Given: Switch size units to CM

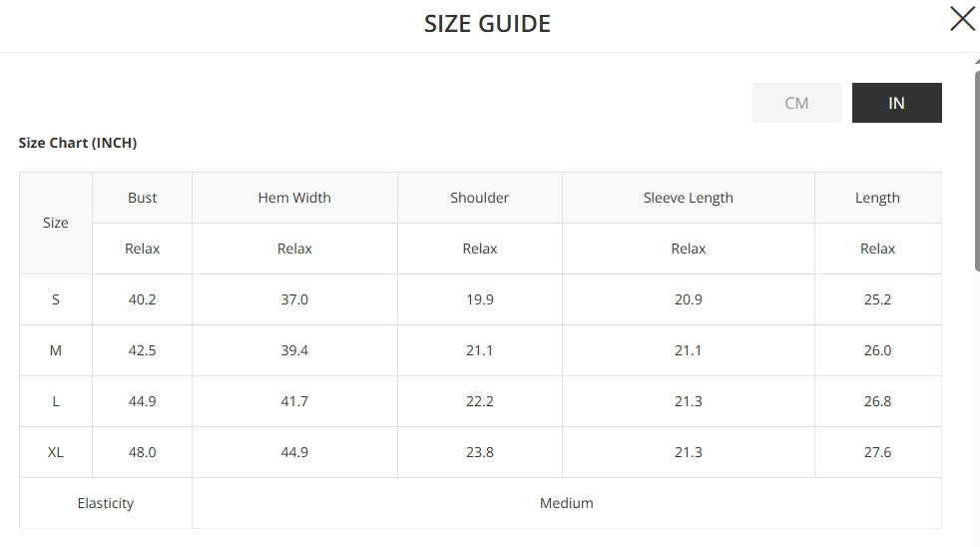Looking at the screenshot, I should (x=796, y=103).
